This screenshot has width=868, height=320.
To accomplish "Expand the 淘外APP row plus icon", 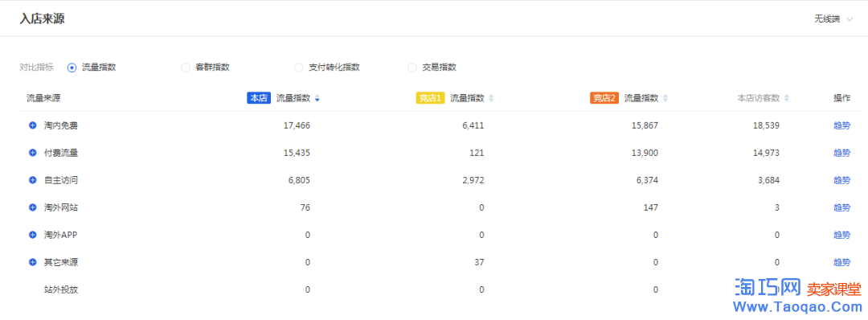I will coord(33,235).
